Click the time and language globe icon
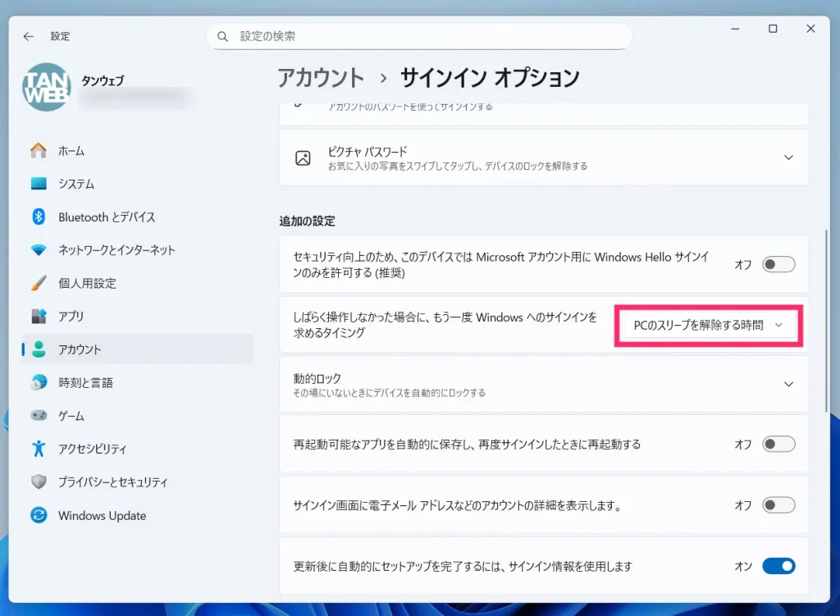The image size is (840, 616). [x=39, y=382]
